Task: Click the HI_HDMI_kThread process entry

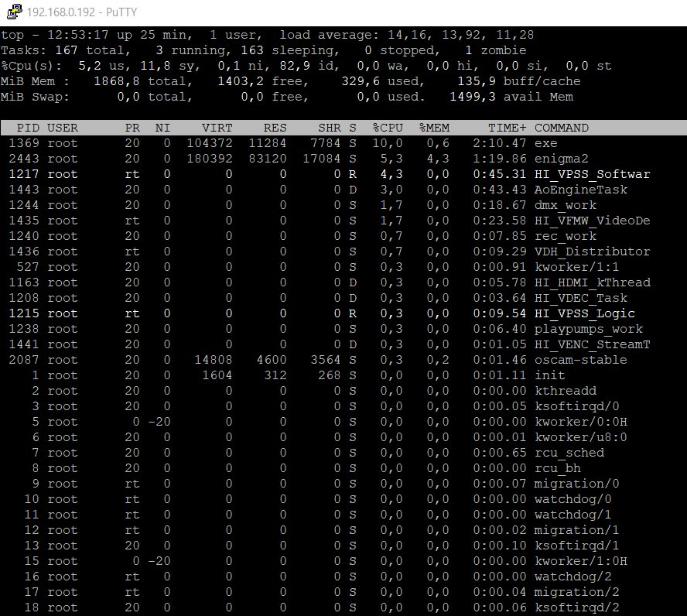Action: [x=592, y=282]
